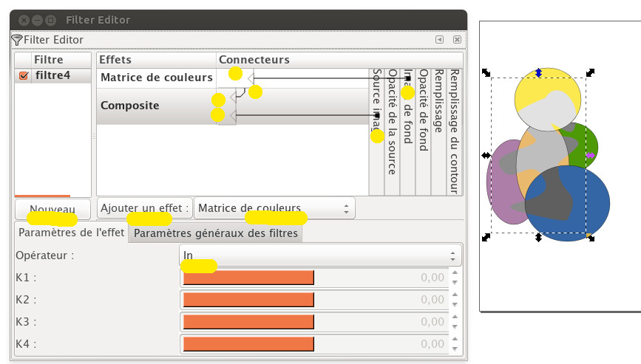641x364 pixels.
Task: Switch to Paramètres généraux des filtres tab
Action: point(216,233)
